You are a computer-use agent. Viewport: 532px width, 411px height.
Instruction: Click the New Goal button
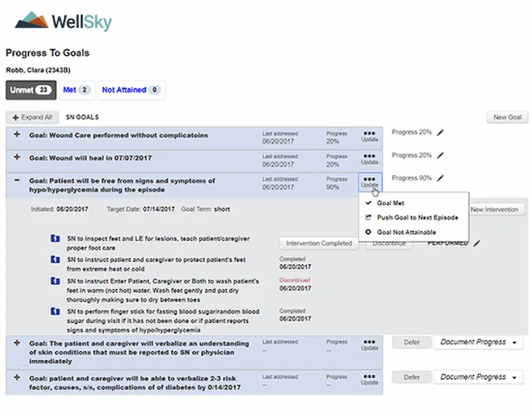click(507, 117)
